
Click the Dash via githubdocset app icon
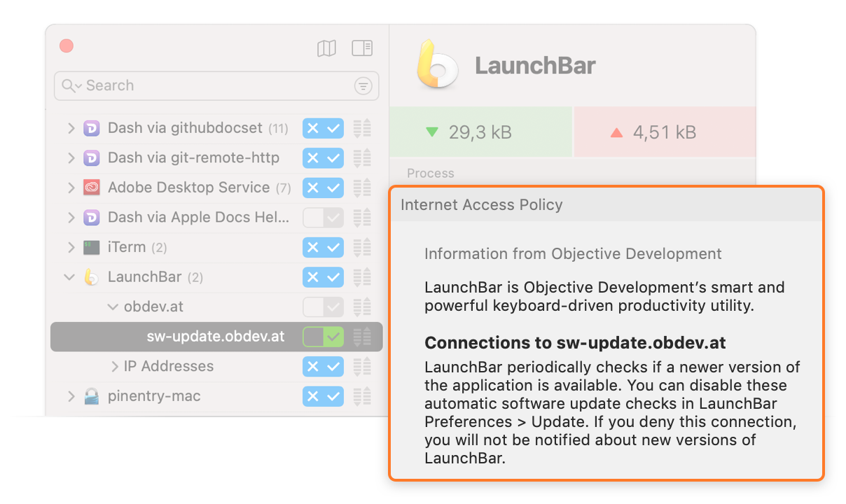[92, 128]
